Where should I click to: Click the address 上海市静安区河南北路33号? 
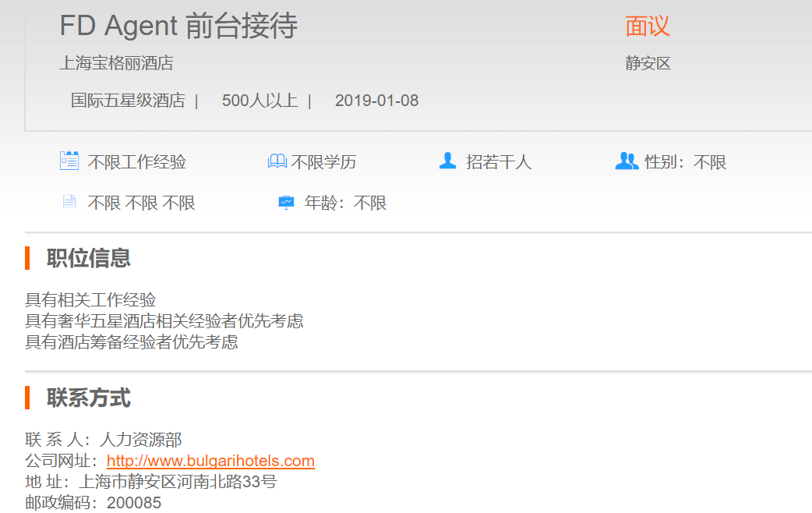pos(177,482)
